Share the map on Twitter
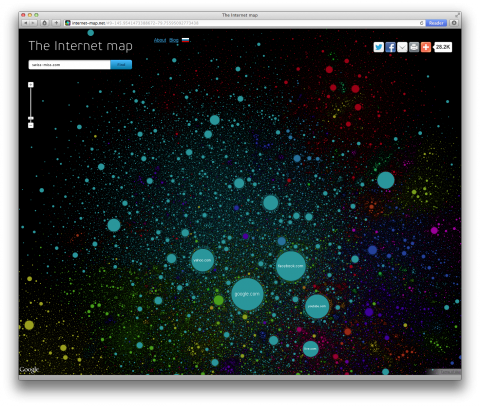The width and height of the screenshot is (480, 406). (378, 47)
